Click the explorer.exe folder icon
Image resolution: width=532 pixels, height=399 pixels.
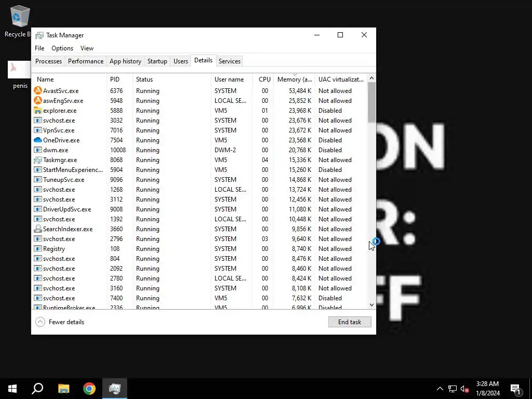37,110
